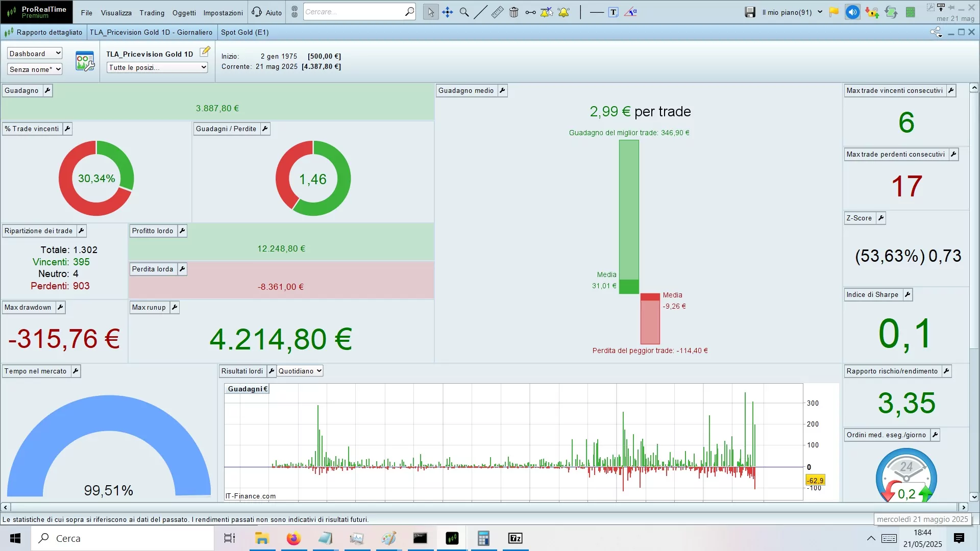The width and height of the screenshot is (980, 551).
Task: Open the Windows notification center icon
Action: tap(959, 538)
